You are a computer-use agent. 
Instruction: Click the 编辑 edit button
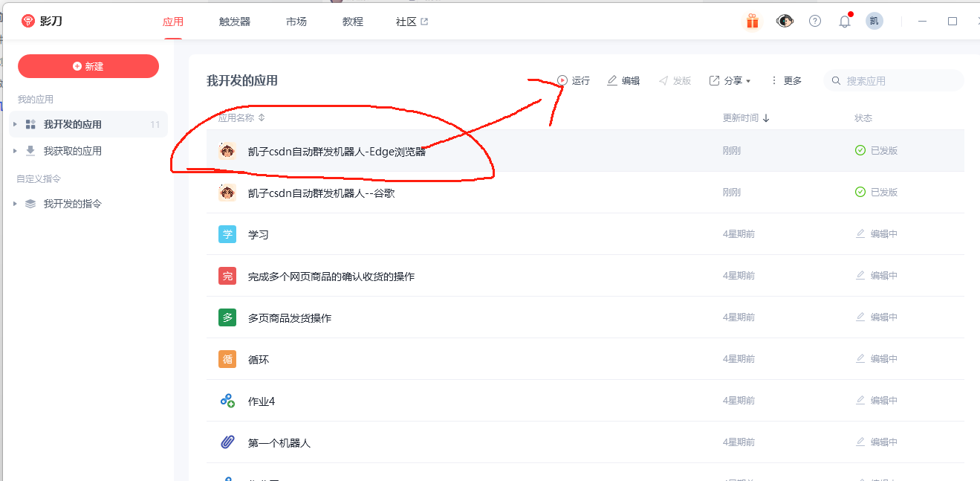[623, 80]
